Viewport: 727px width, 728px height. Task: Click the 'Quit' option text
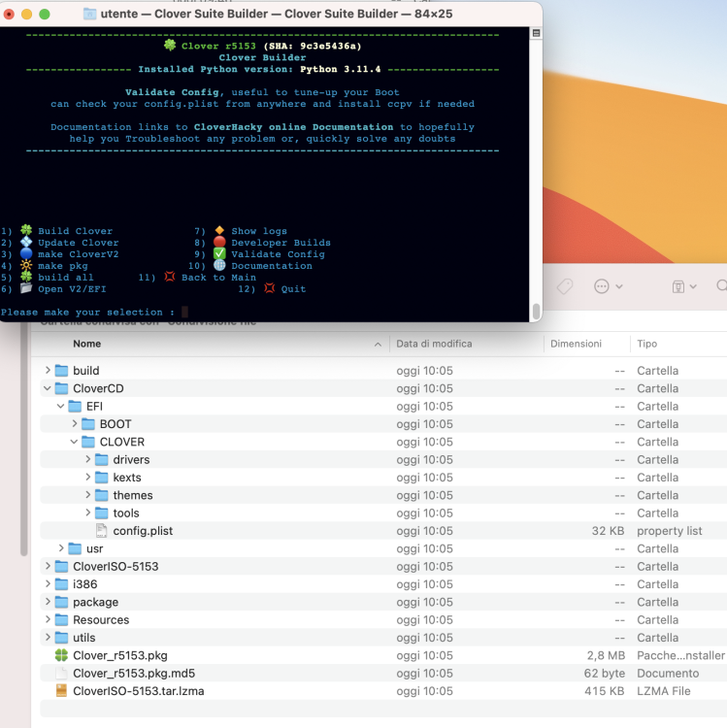(x=293, y=289)
